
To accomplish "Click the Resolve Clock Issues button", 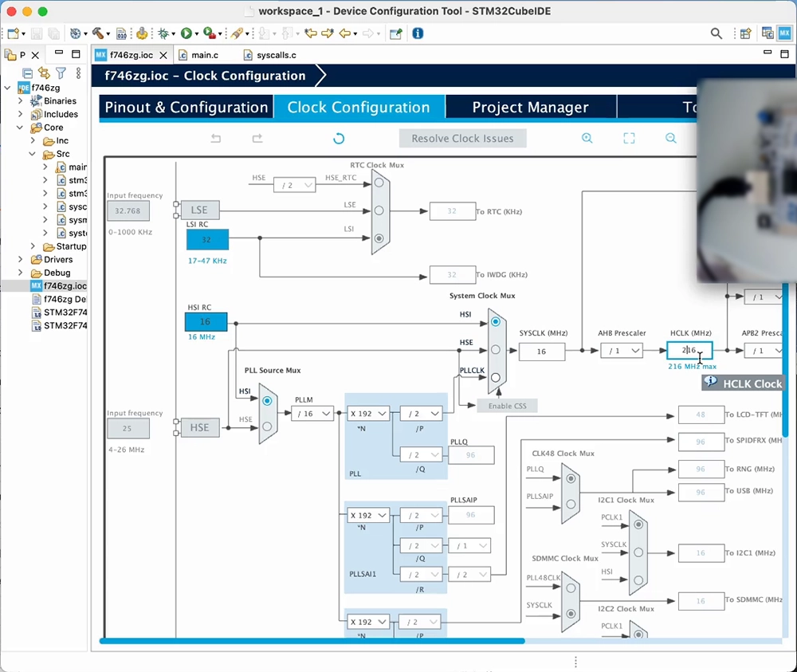I will click(462, 139).
